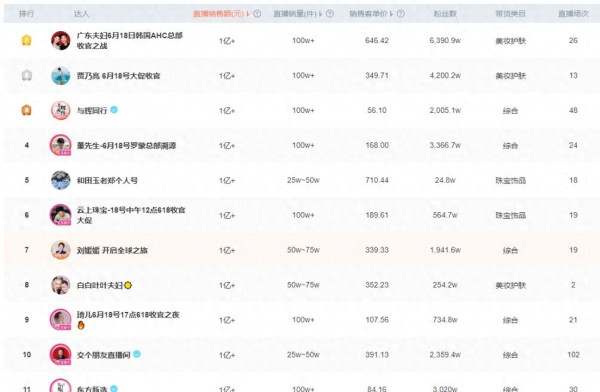Click average price 391.13 cell
The height and width of the screenshot is (392, 600).
click(377, 354)
